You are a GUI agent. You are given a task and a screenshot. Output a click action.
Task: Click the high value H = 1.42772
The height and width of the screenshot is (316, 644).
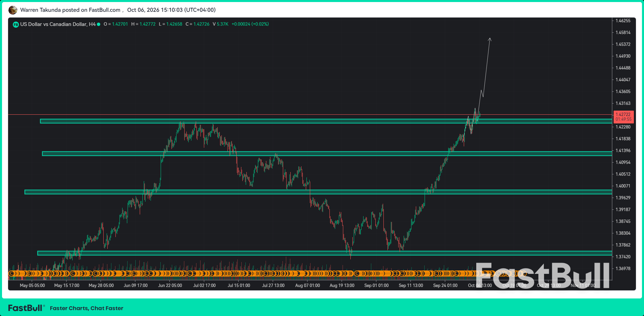143,24
